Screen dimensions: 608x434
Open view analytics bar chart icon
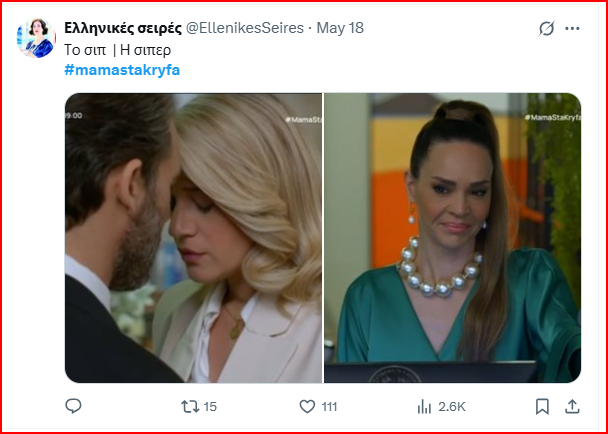click(x=424, y=406)
